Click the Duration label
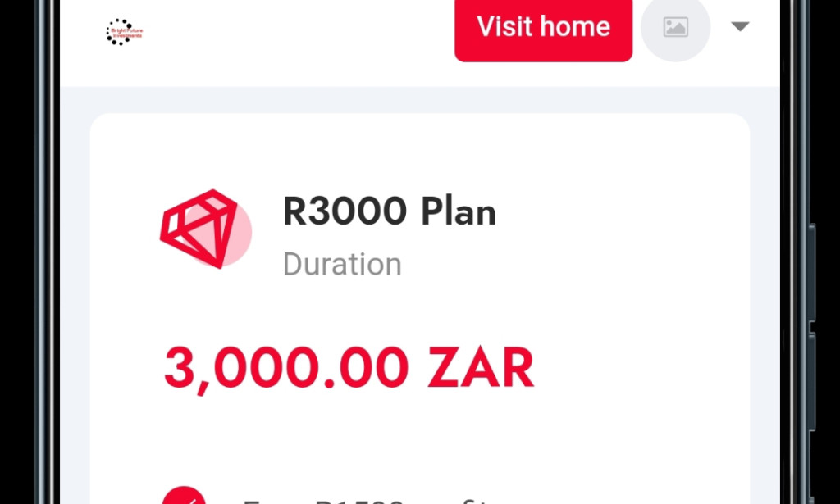This screenshot has width=840, height=504. point(342,264)
